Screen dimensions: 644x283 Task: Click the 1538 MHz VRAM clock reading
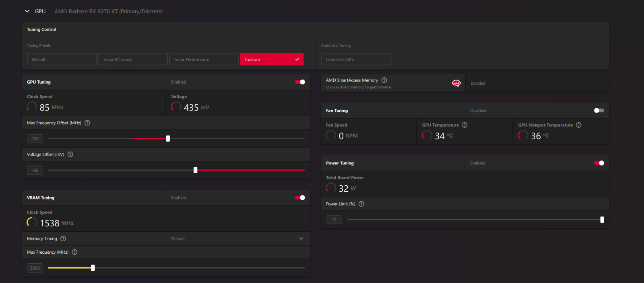[57, 223]
